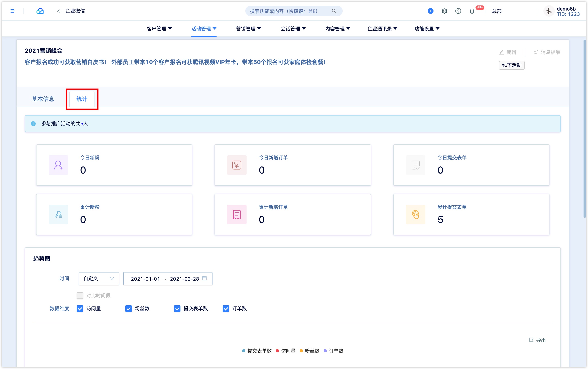Viewport: 588px width, 369px height.
Task: Click the 今日提交表单 form icon
Action: [415, 165]
